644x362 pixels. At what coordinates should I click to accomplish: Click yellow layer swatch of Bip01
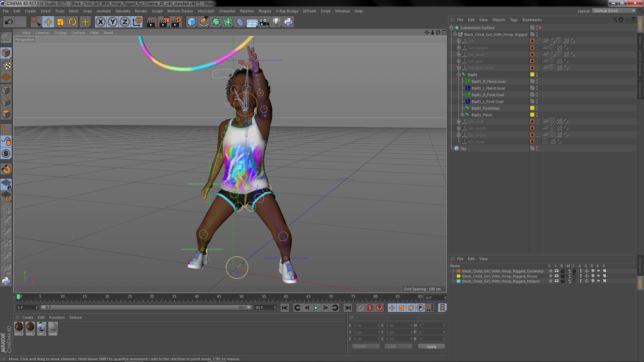(532, 75)
